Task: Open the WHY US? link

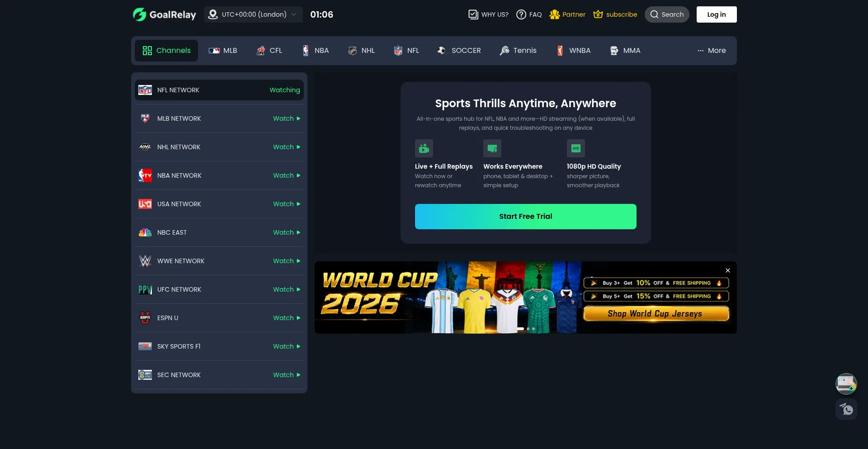Action: [x=488, y=14]
